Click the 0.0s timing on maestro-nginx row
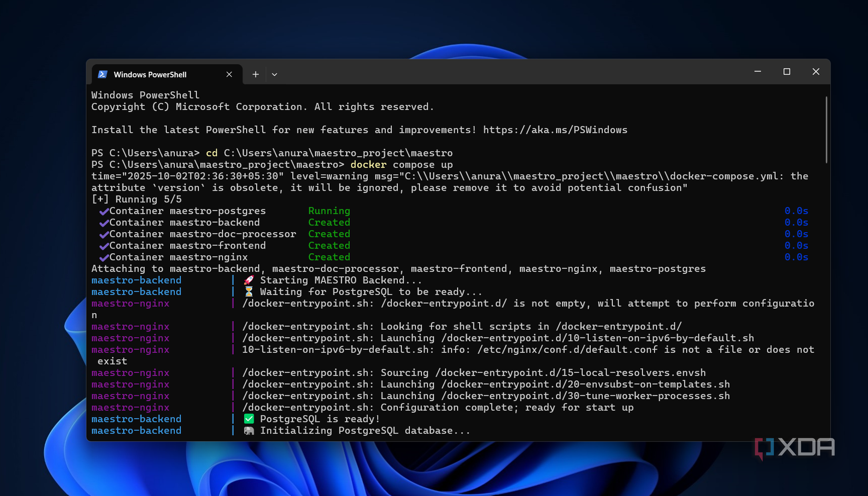This screenshot has width=868, height=496. pyautogui.click(x=796, y=257)
